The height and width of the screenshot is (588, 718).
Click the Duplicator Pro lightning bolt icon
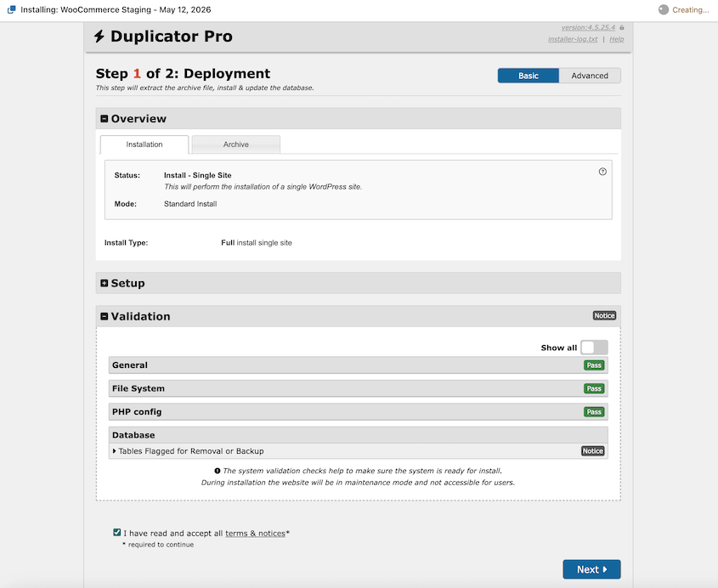(99, 37)
